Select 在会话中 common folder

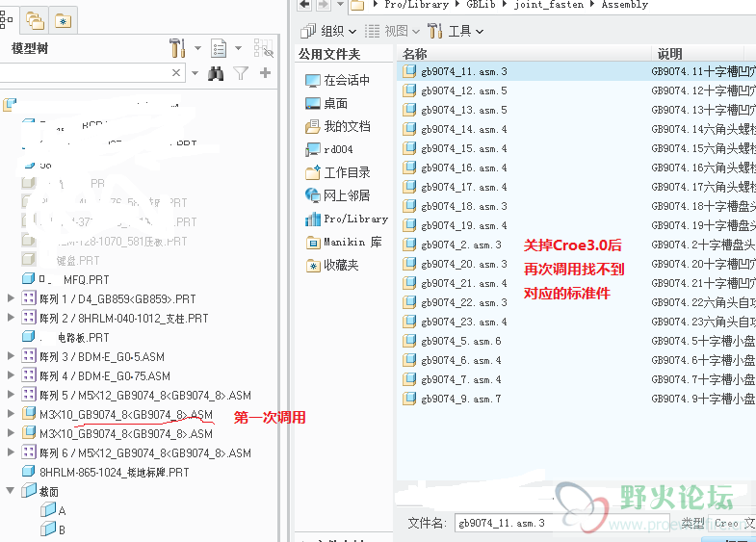click(337, 80)
